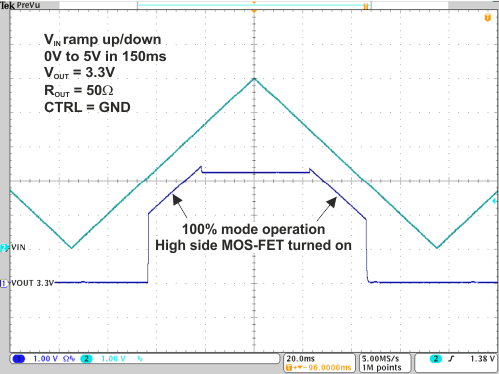The image size is (499, 374).
Task: Click the channel 2 badge next to 1.00 V
Action: [87, 359]
